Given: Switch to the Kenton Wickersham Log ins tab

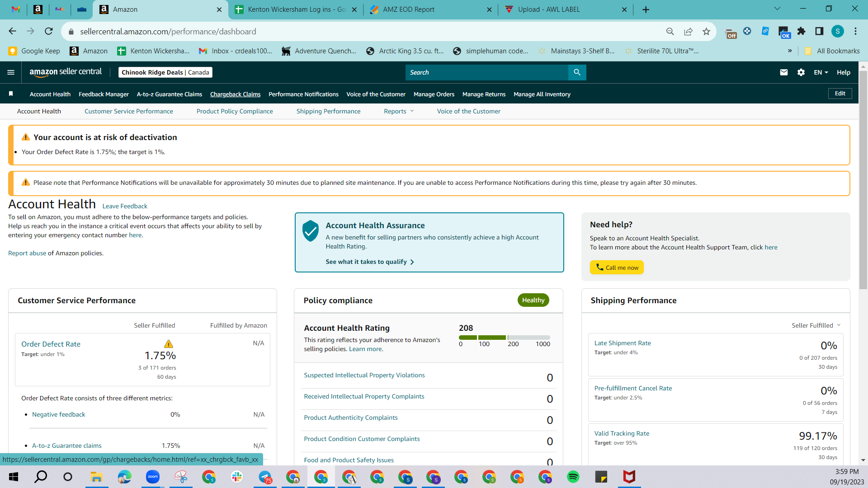Looking at the screenshot, I should point(296,9).
